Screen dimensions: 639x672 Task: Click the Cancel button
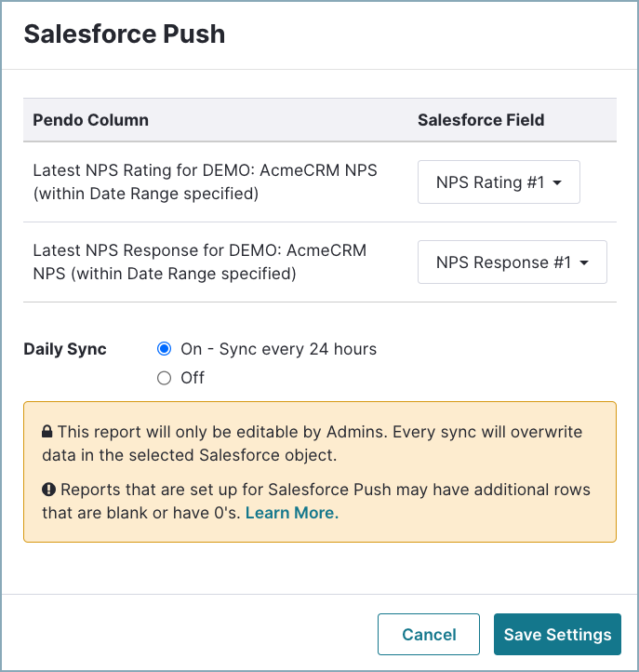(428, 634)
